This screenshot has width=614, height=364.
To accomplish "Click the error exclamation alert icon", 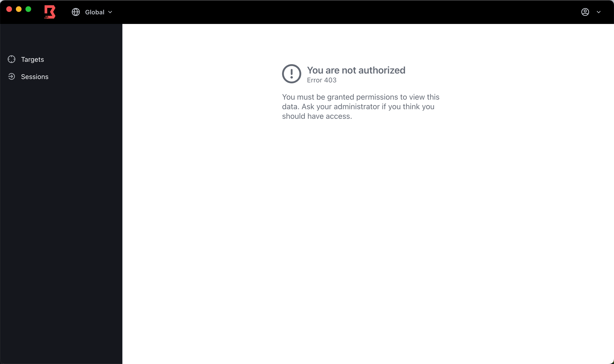I will coord(292,74).
